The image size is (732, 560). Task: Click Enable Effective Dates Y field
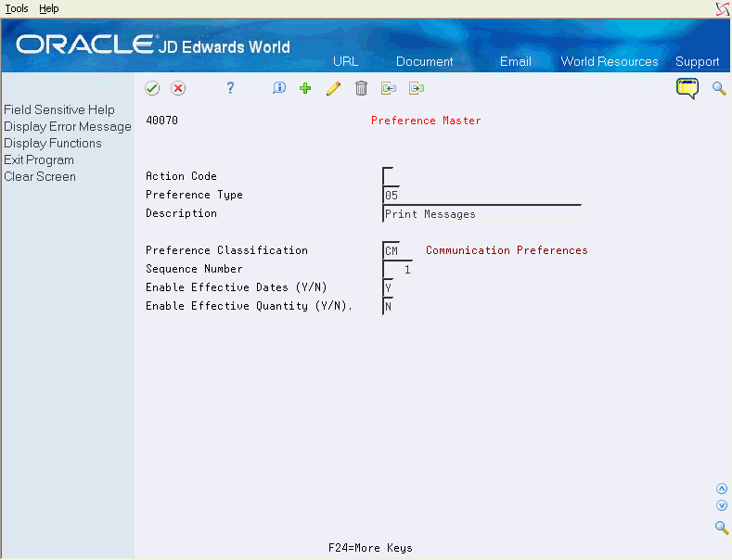(x=388, y=287)
